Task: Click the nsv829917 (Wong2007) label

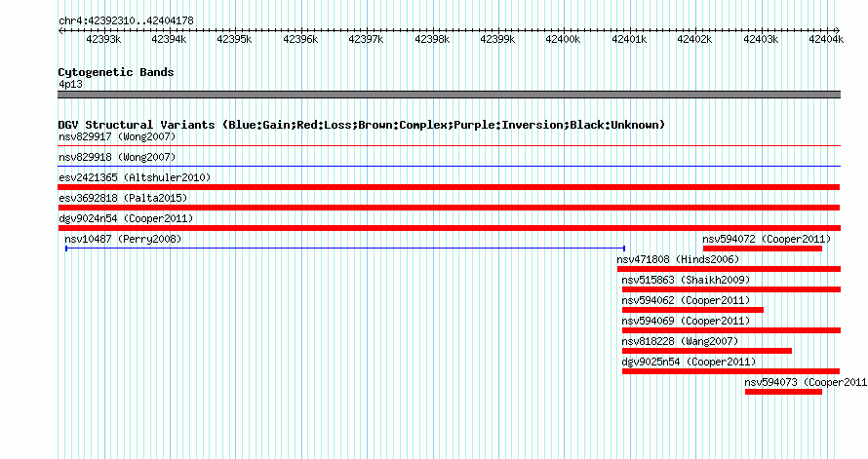Action: coord(117,136)
